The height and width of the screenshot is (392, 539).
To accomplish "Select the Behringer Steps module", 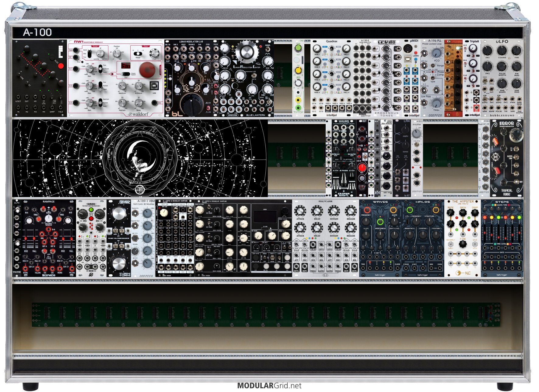I will click(x=502, y=238).
